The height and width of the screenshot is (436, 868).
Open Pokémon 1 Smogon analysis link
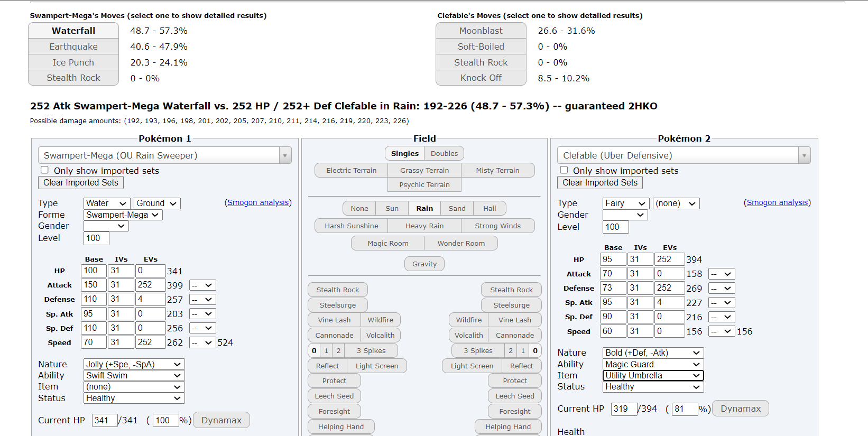pyautogui.click(x=258, y=202)
